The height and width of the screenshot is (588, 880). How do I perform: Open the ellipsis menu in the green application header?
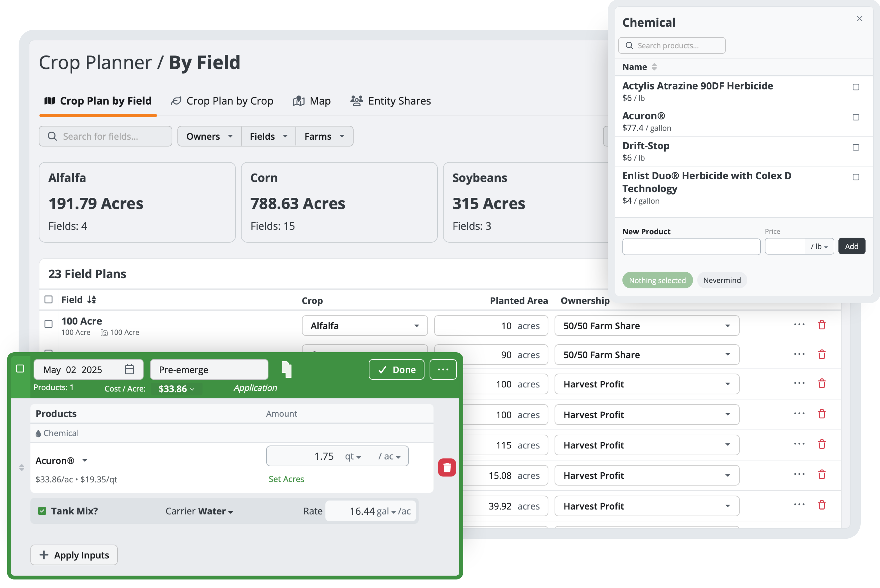(443, 369)
